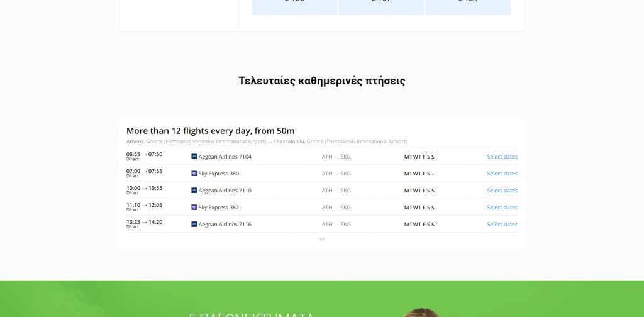Click the Aegean Airlines 7116 logo icon

tap(194, 224)
